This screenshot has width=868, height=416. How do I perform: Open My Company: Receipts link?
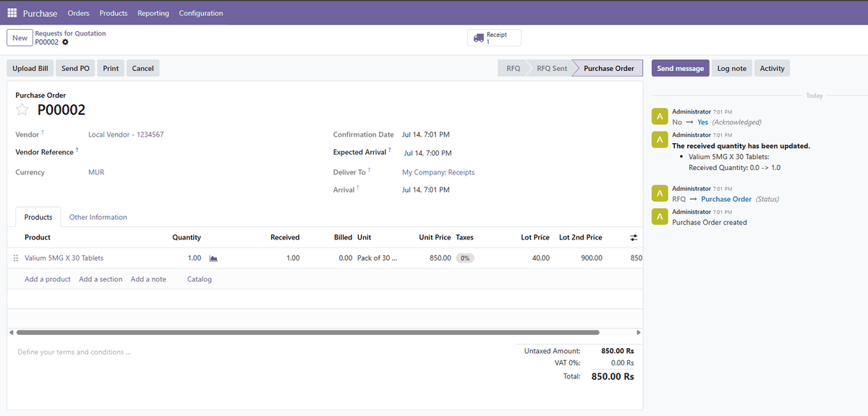(x=438, y=172)
